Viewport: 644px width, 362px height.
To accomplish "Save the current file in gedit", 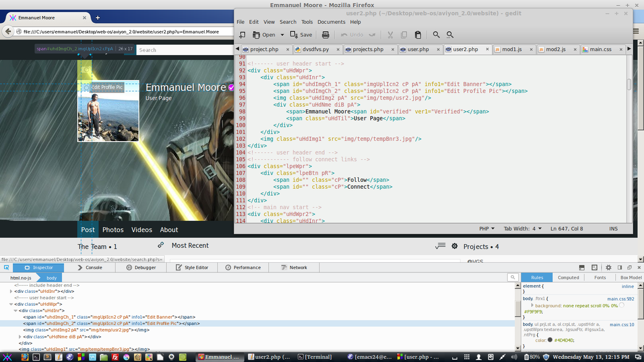I will (301, 35).
